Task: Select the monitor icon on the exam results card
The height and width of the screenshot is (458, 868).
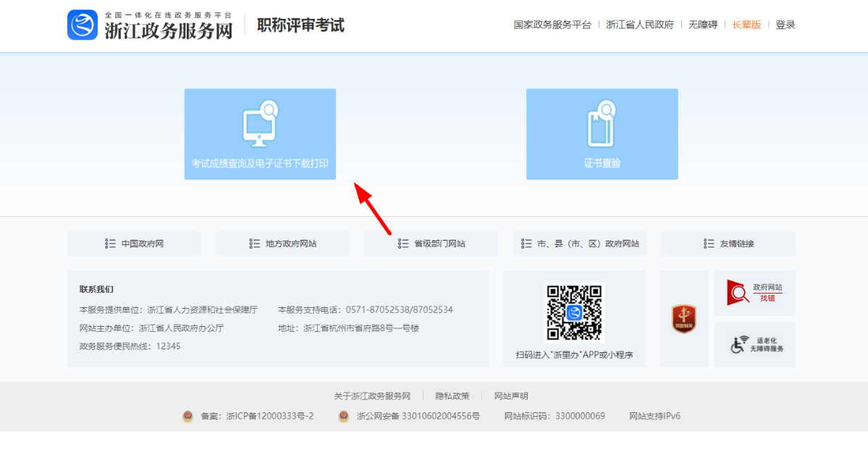Action: 260,123
